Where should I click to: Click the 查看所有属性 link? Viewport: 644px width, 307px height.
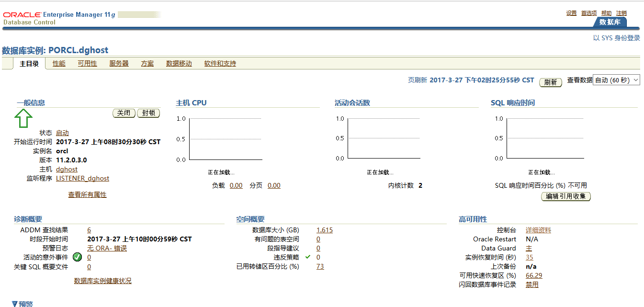[87, 194]
